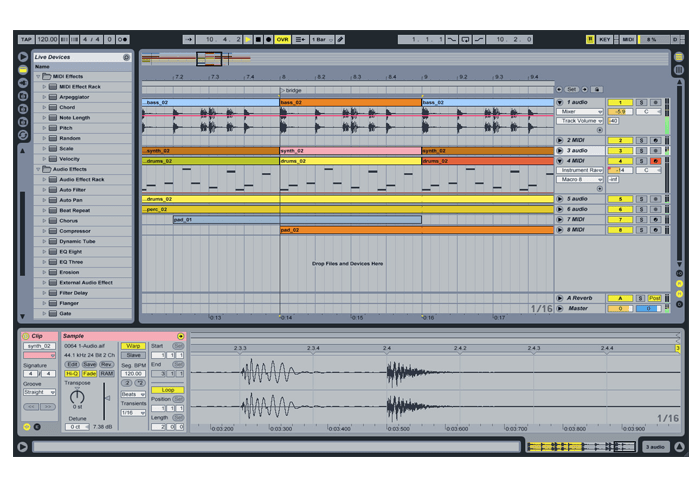Click the metronome button

[123, 39]
